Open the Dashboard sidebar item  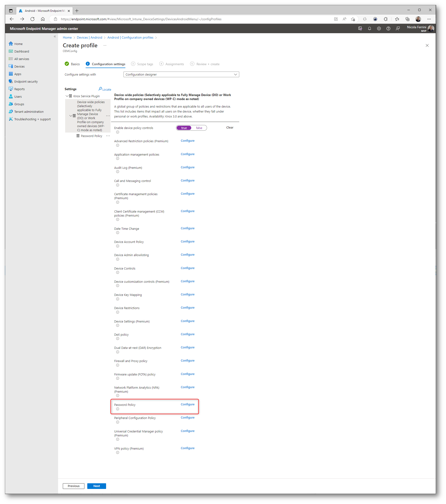19,51
